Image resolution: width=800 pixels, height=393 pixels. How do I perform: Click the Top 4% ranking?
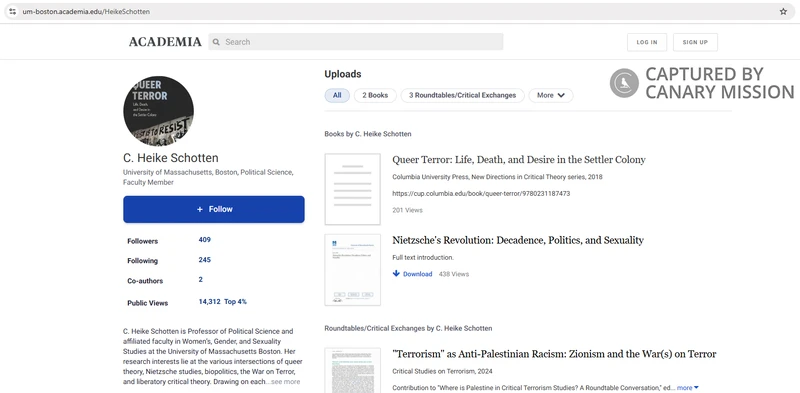(235, 302)
